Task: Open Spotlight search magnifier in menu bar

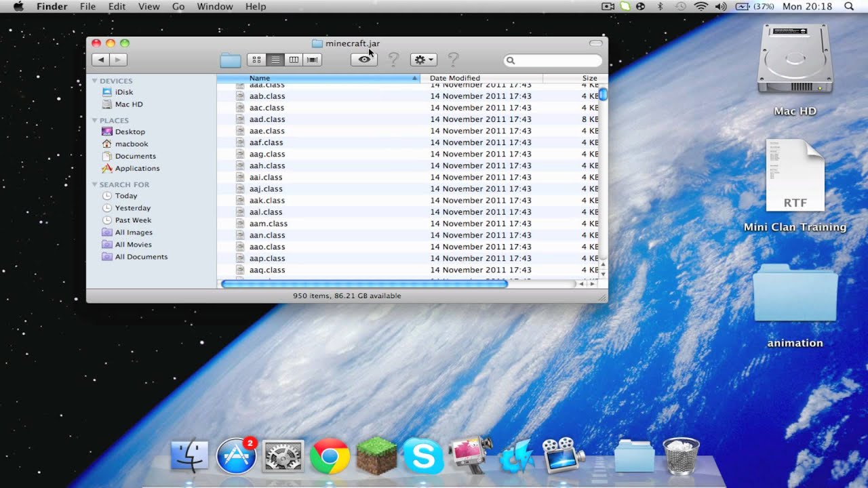Action: (849, 6)
